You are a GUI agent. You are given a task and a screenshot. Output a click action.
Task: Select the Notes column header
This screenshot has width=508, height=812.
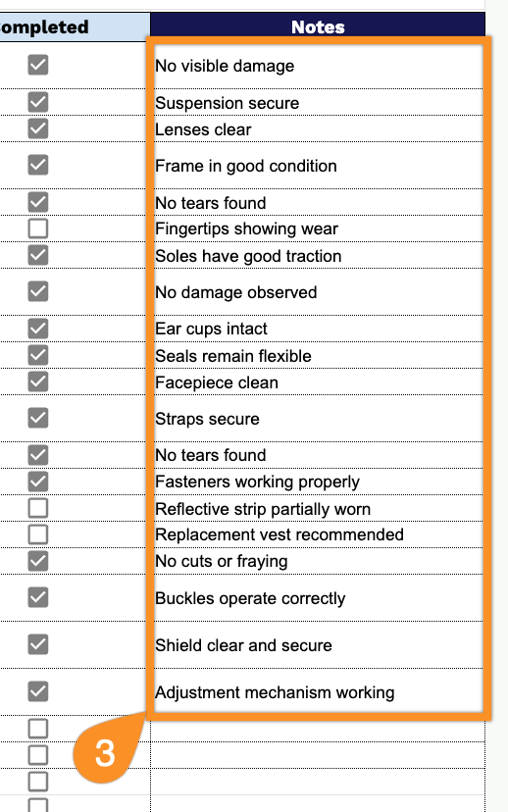point(318,26)
